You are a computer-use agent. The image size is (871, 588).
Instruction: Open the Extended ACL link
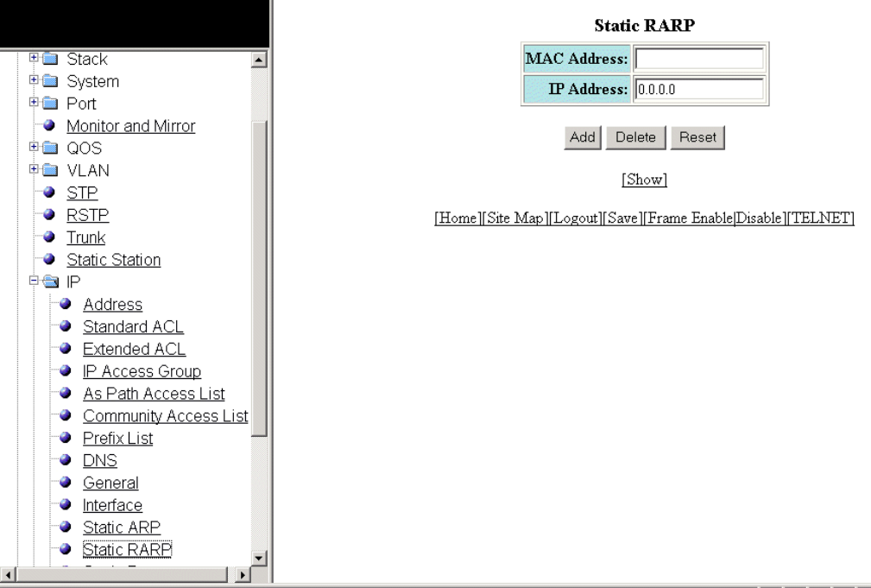(134, 349)
